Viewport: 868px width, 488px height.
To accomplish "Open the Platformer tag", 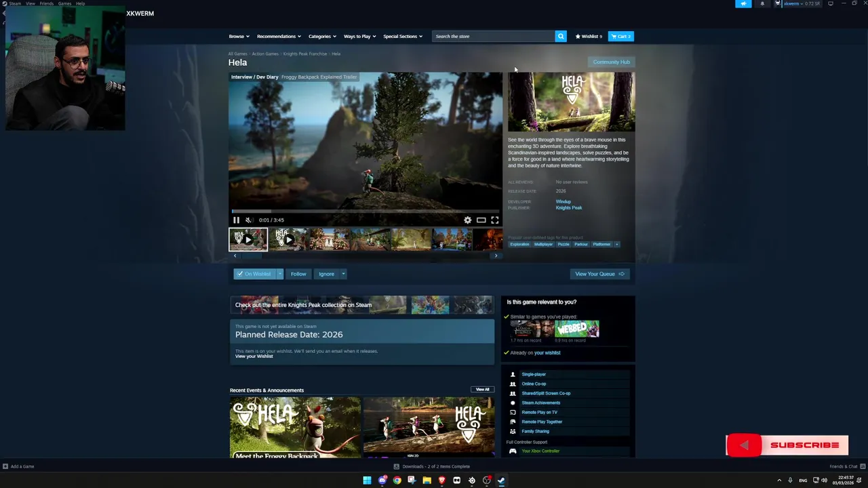I will point(601,244).
